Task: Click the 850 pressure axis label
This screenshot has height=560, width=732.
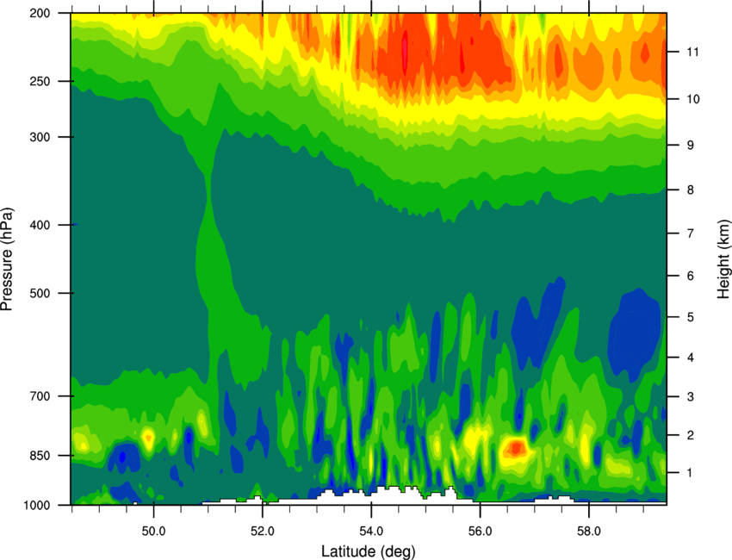Action: tap(40, 456)
